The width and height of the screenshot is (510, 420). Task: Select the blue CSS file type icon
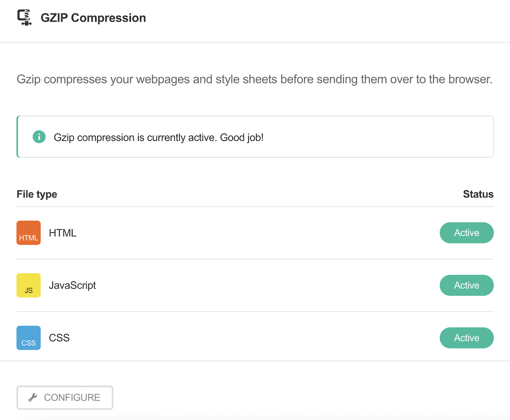[28, 338]
